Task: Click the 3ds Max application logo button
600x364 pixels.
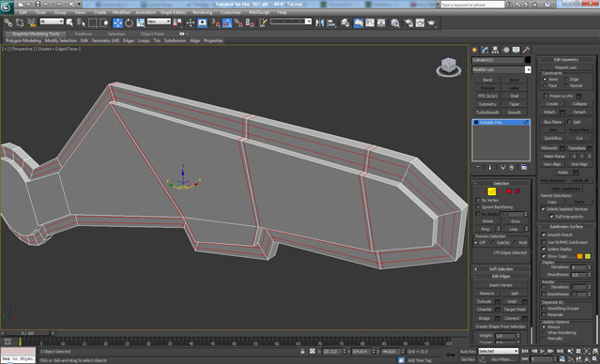Action: tap(7, 8)
